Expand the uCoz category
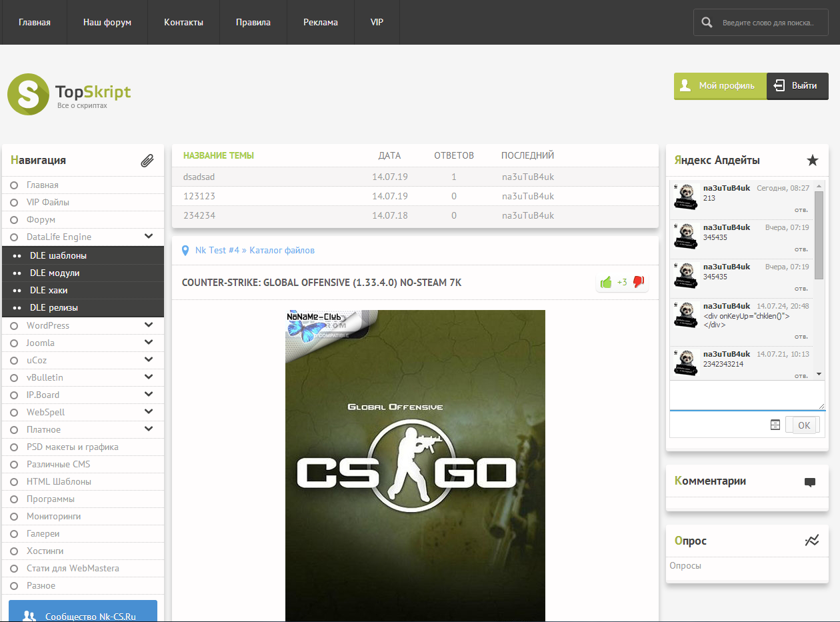 pos(149,360)
